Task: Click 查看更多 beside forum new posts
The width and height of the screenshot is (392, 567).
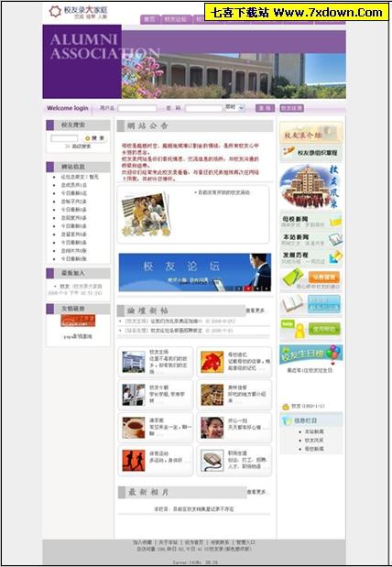Action: pyautogui.click(x=256, y=311)
